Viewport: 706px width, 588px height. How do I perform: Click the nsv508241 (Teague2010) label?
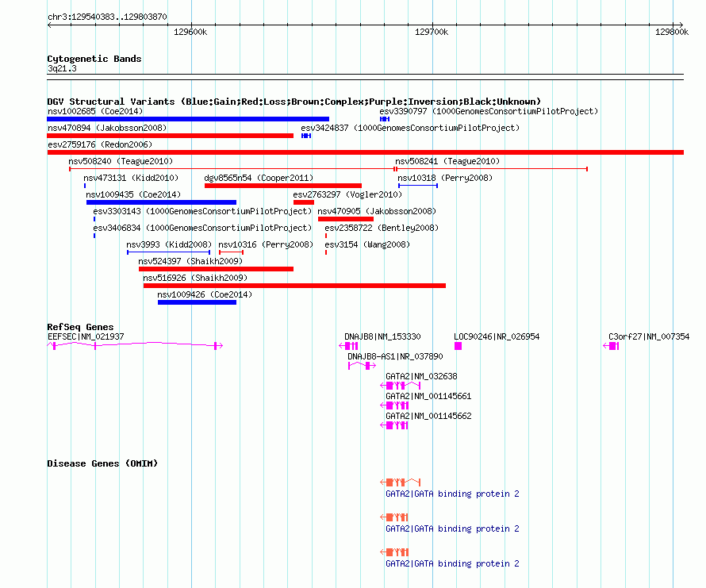pos(447,161)
